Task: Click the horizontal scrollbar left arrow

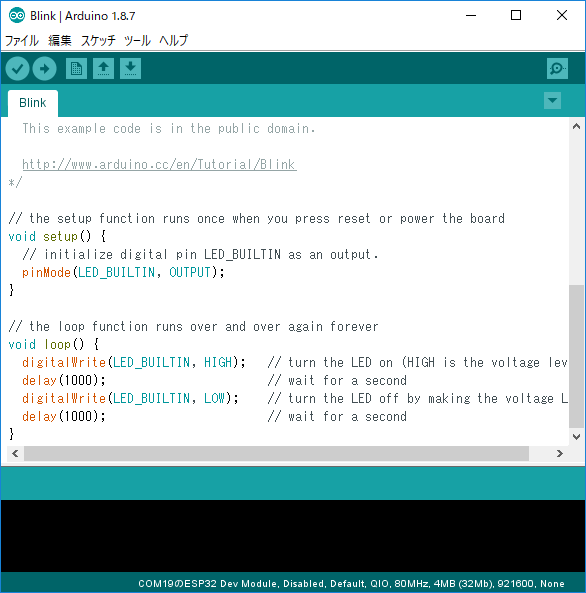Action: (x=15, y=453)
